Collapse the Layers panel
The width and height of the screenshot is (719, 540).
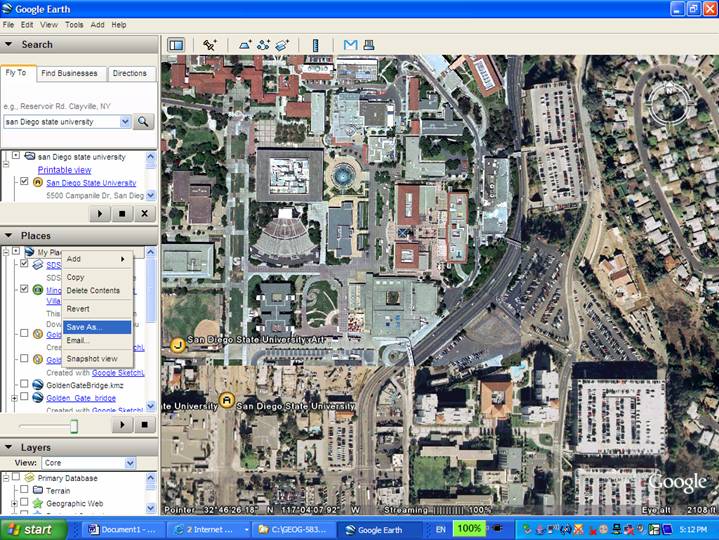coord(8,447)
